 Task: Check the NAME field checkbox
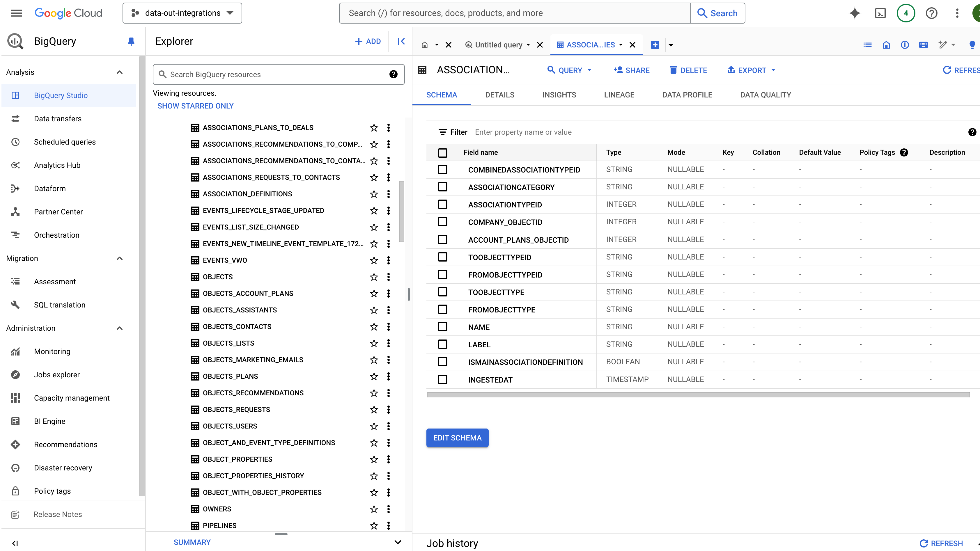tap(442, 327)
